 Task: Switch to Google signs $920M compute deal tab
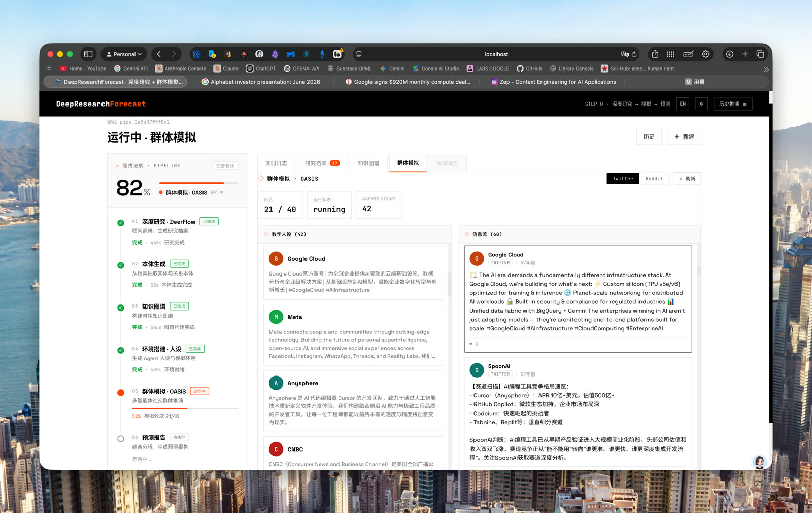coord(408,82)
